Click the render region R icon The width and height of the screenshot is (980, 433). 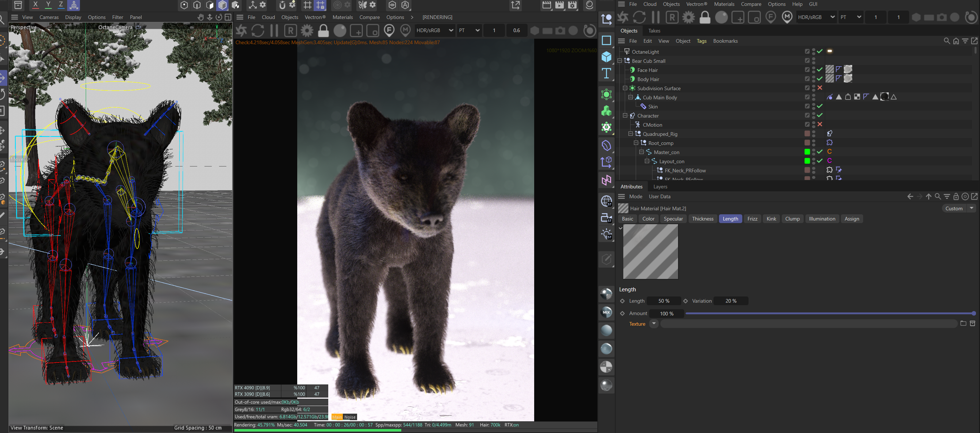click(x=291, y=30)
